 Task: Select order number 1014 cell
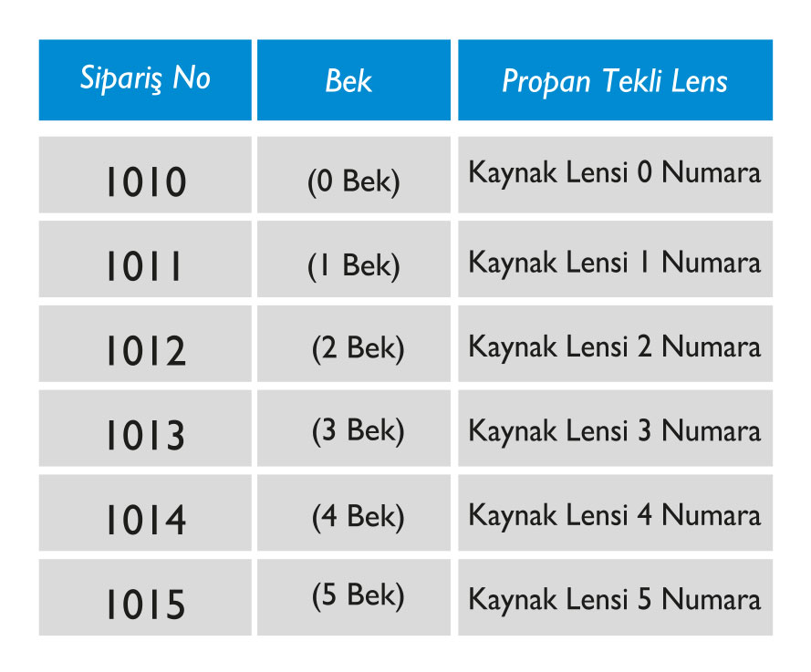pos(145,518)
